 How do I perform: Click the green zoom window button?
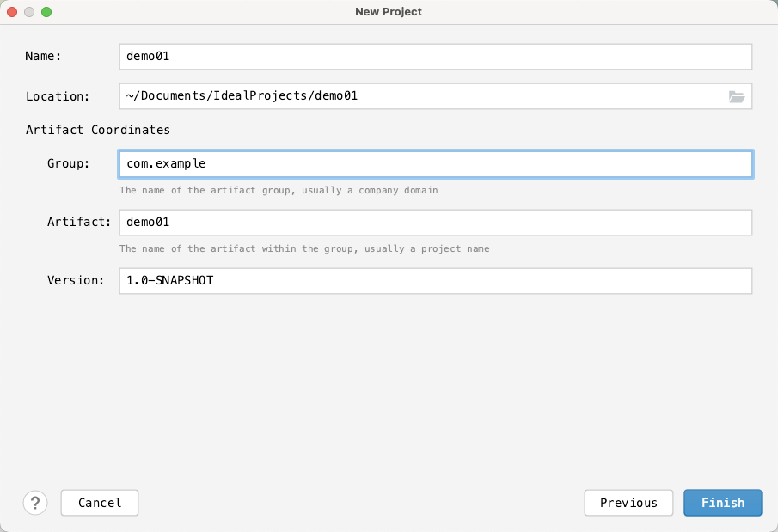[46, 12]
